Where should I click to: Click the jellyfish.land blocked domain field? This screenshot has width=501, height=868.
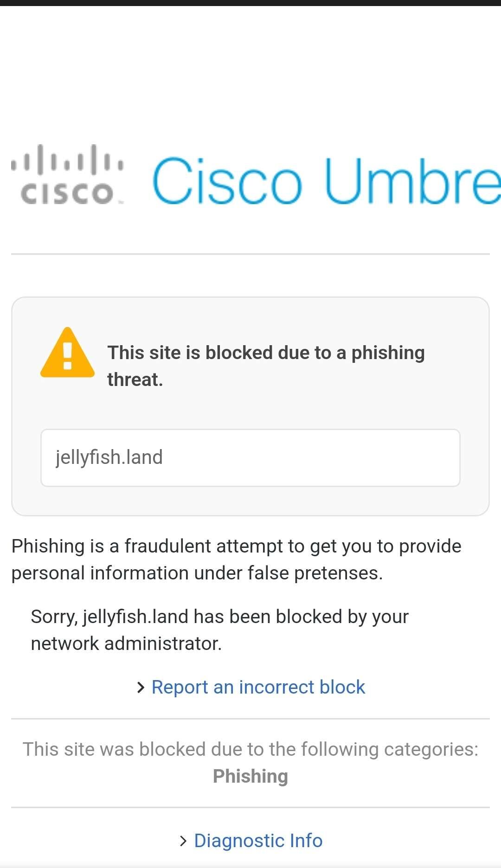pos(250,458)
